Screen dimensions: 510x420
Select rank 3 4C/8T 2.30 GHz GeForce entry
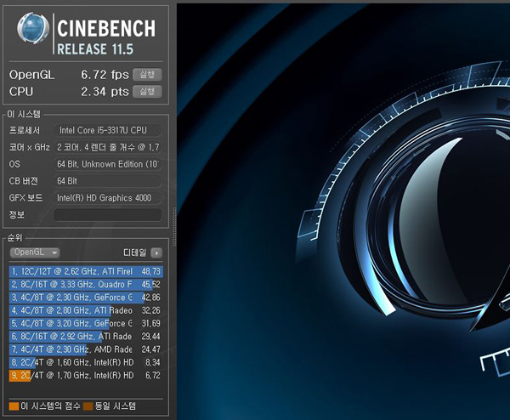point(86,298)
